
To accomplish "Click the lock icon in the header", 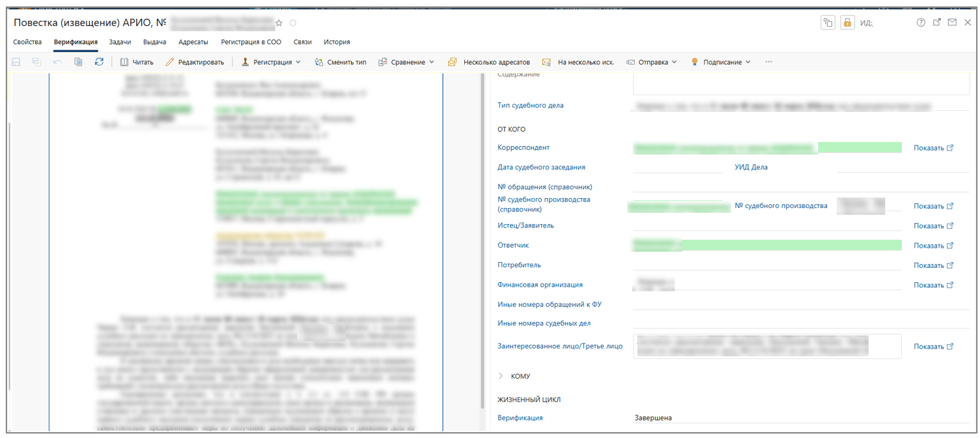I will (x=847, y=23).
